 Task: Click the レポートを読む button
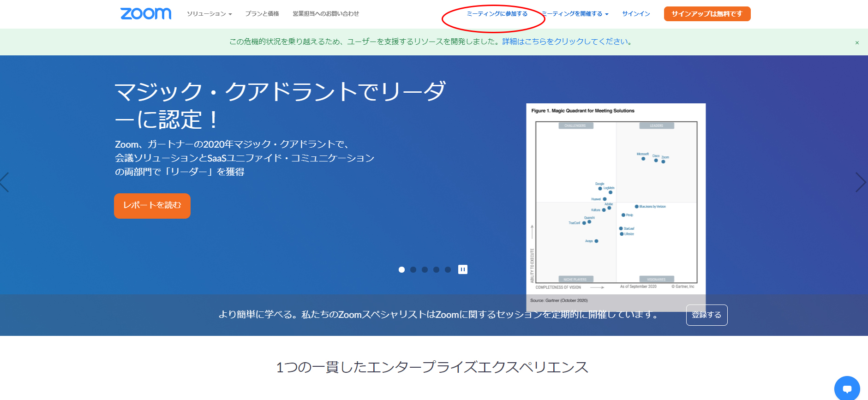(152, 206)
